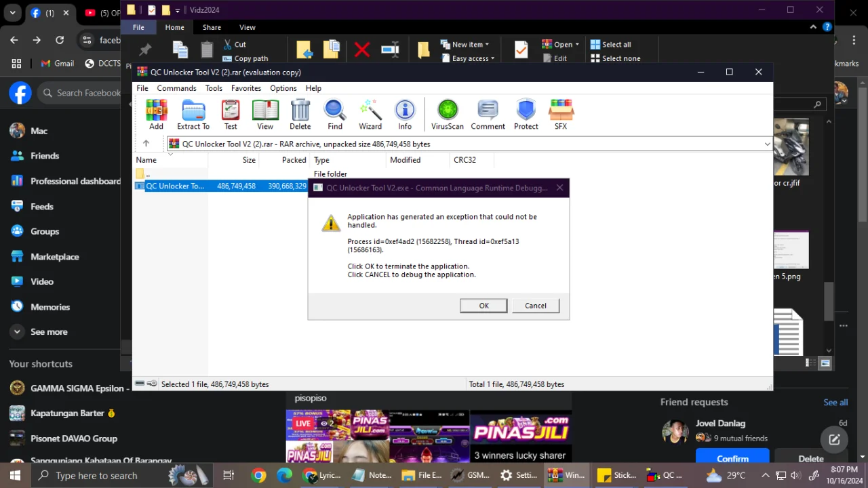This screenshot has width=868, height=488.
Task: Open Chrome tab search dropdown arrow
Action: click(12, 13)
